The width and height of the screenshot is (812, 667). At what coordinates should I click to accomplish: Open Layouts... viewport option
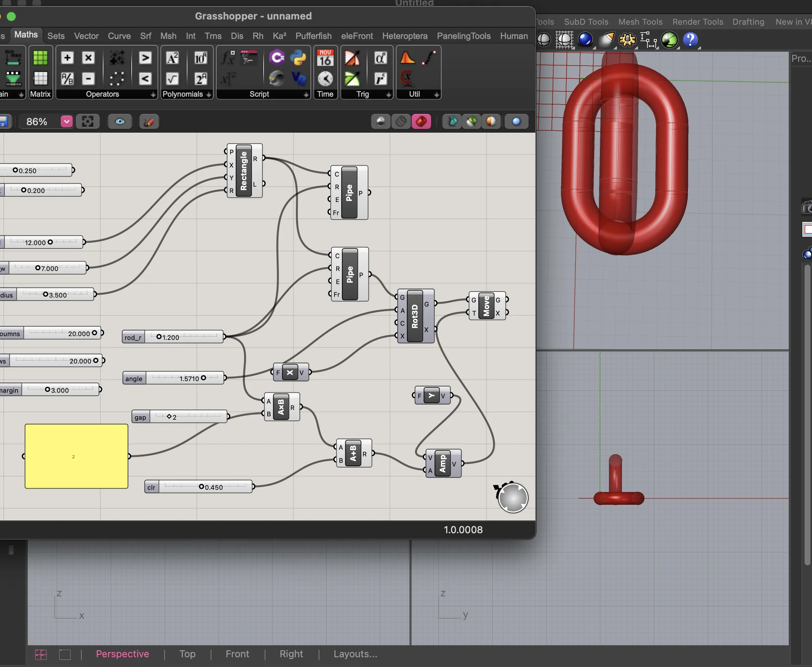(x=355, y=654)
